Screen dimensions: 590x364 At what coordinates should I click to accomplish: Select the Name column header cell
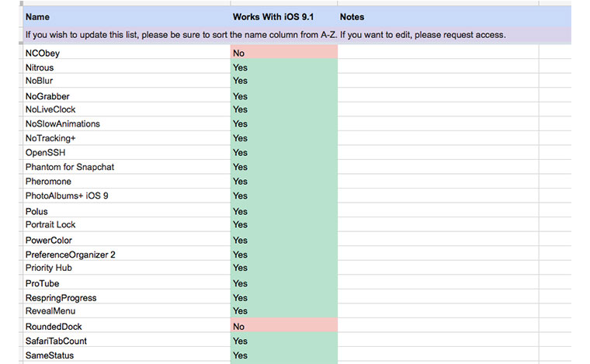[127, 16]
